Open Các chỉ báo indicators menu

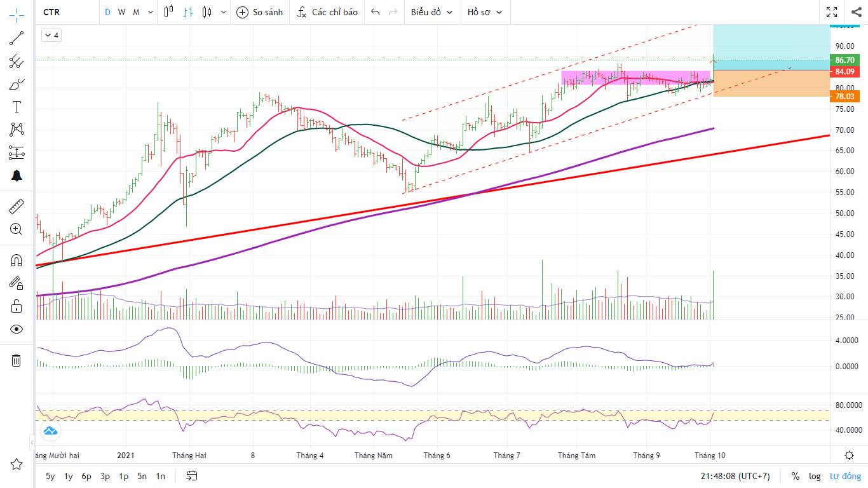(x=328, y=12)
